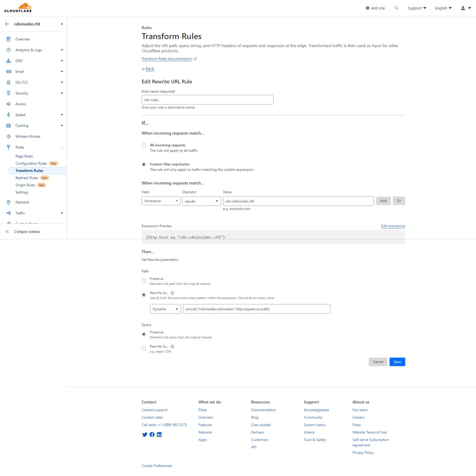Click info icon beside Query Rewrite to
The height and width of the screenshot is (476, 476).
[172, 346]
